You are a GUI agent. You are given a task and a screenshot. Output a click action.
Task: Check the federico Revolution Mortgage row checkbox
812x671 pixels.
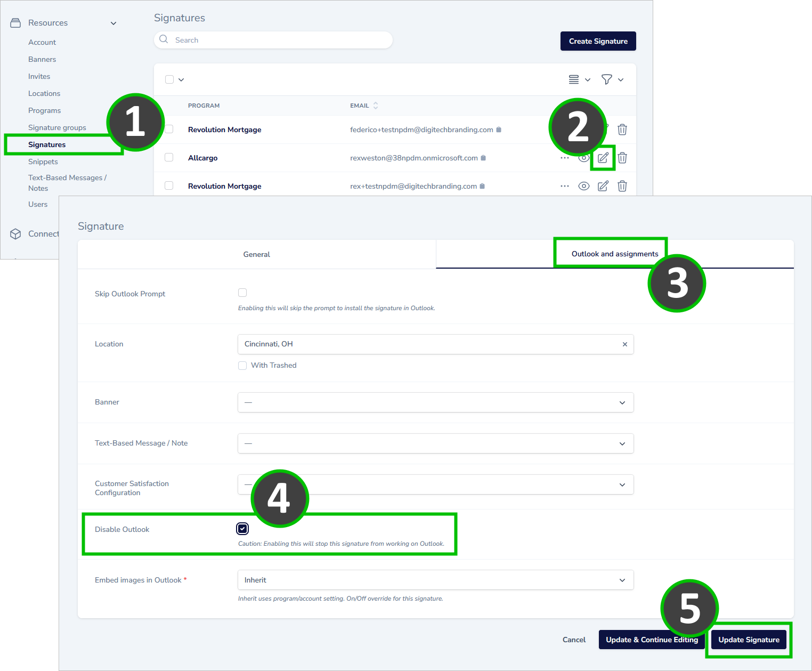tap(169, 129)
